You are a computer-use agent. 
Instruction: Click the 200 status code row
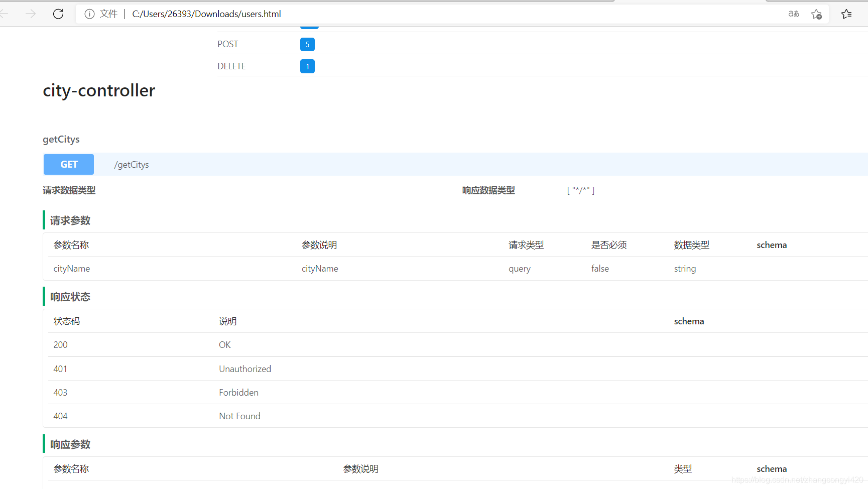(x=60, y=345)
